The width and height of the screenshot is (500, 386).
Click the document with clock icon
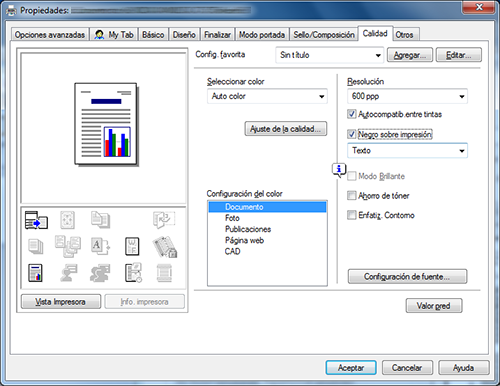tap(133, 273)
